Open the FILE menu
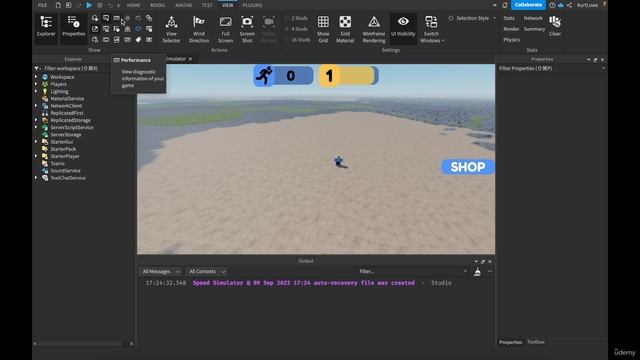Image resolution: width=640 pixels, height=360 pixels. [42, 5]
